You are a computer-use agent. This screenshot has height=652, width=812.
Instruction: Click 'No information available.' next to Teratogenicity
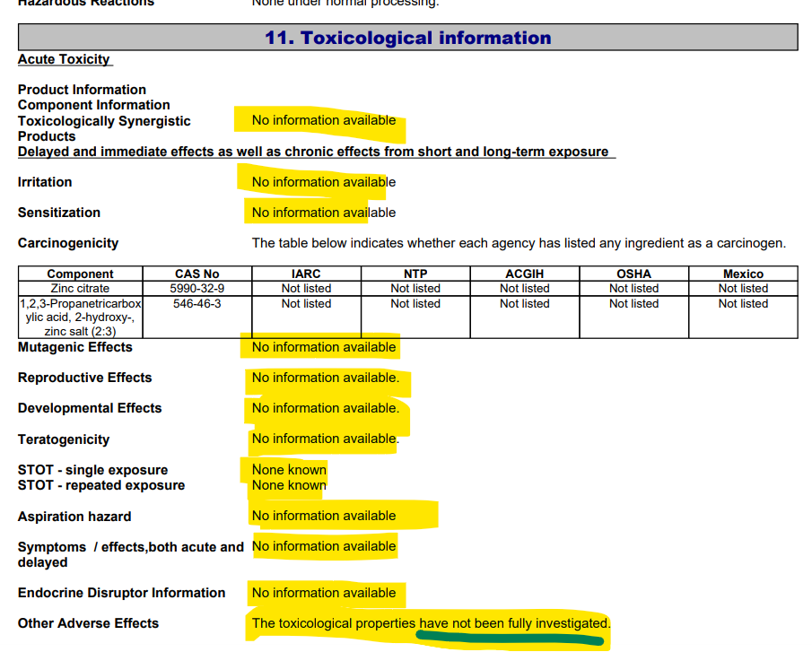[326, 439]
